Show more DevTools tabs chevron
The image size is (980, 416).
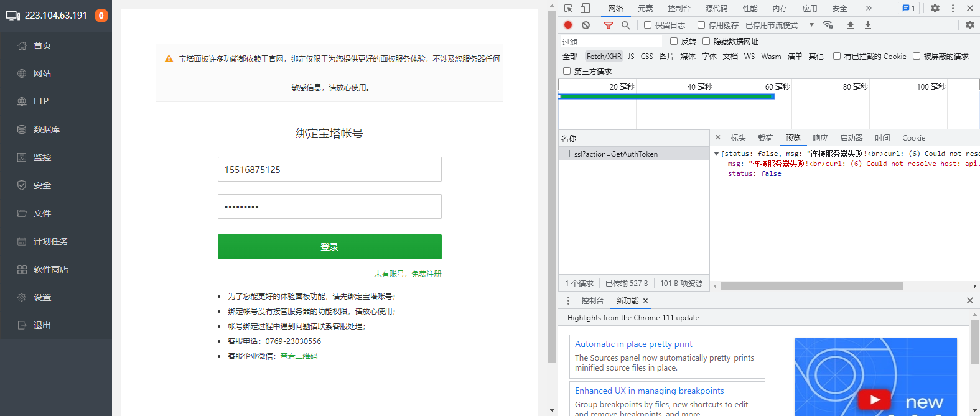pos(869,8)
